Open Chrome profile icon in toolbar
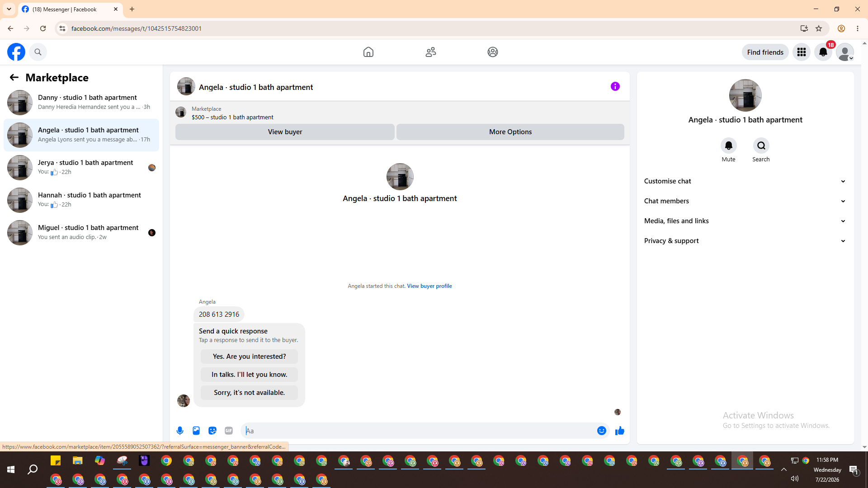 (x=841, y=28)
